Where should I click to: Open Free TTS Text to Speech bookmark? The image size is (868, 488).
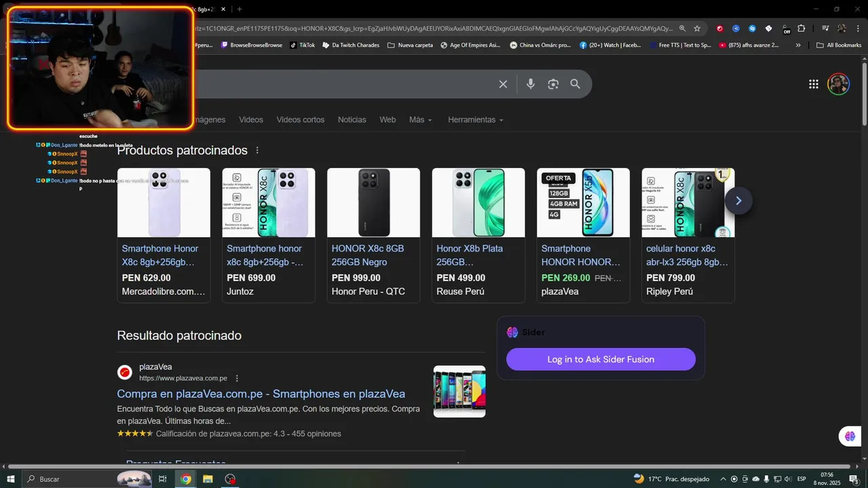click(679, 45)
